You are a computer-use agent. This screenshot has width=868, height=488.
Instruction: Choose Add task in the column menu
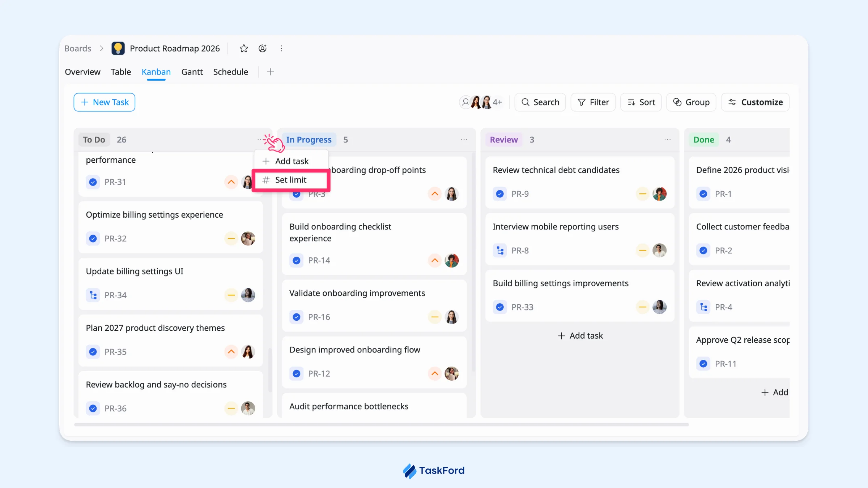[x=291, y=161]
